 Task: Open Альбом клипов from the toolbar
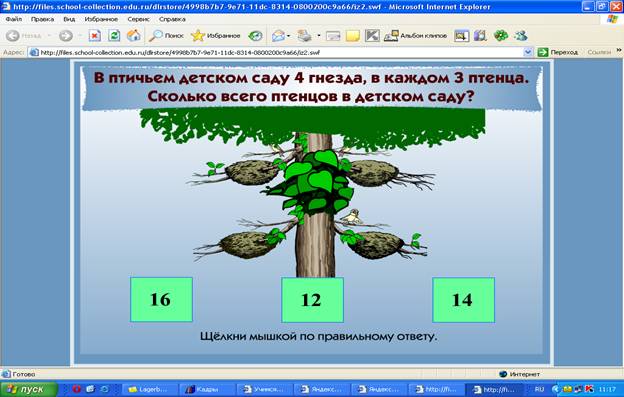415,36
